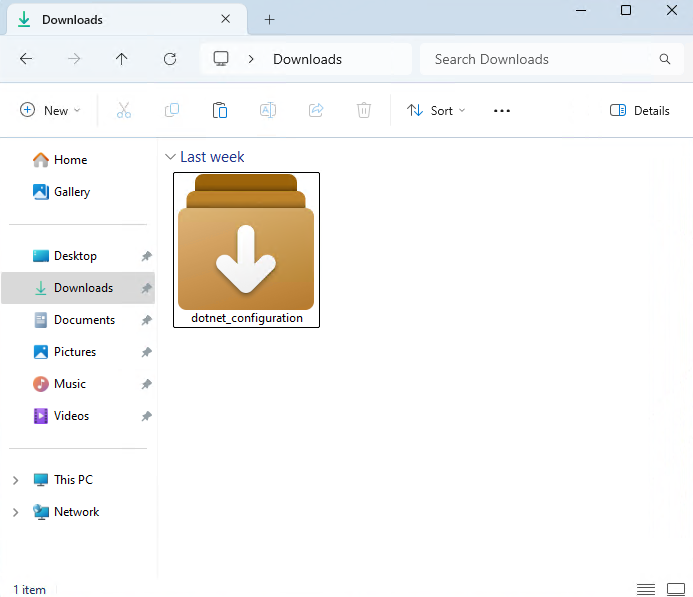
Task: Collapse the Last week group
Action: tap(170, 157)
